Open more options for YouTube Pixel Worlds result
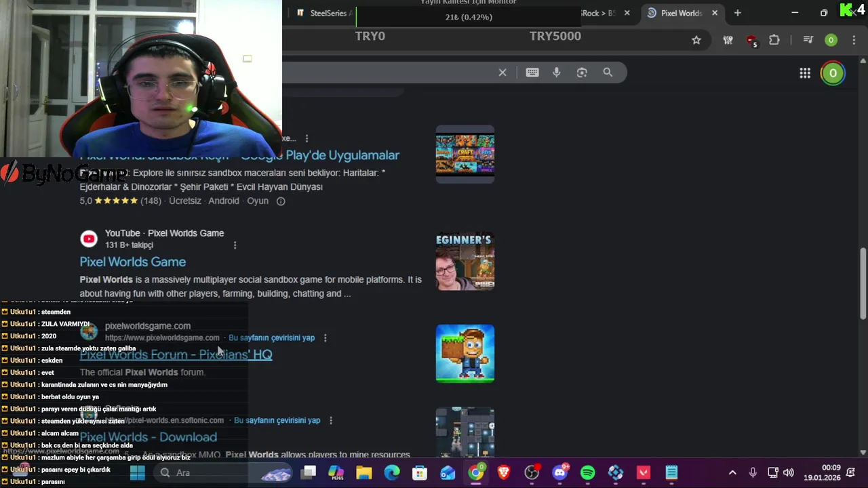 pyautogui.click(x=235, y=245)
